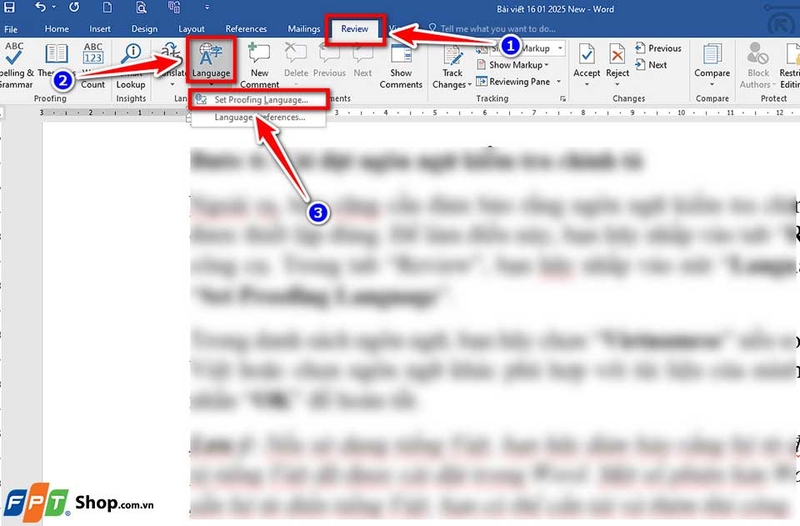Open Smart Lookup insights
This screenshot has height=526, width=800.
(131, 65)
